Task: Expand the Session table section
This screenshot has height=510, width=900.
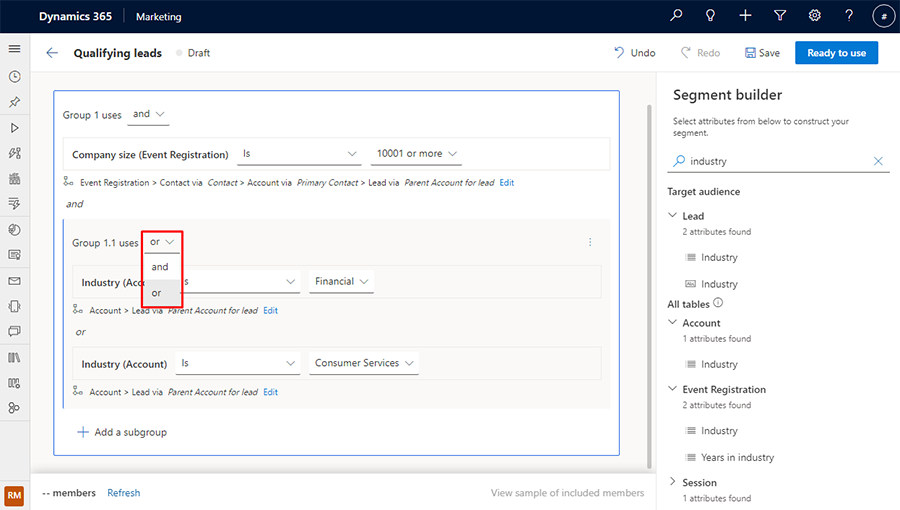Action: click(672, 483)
